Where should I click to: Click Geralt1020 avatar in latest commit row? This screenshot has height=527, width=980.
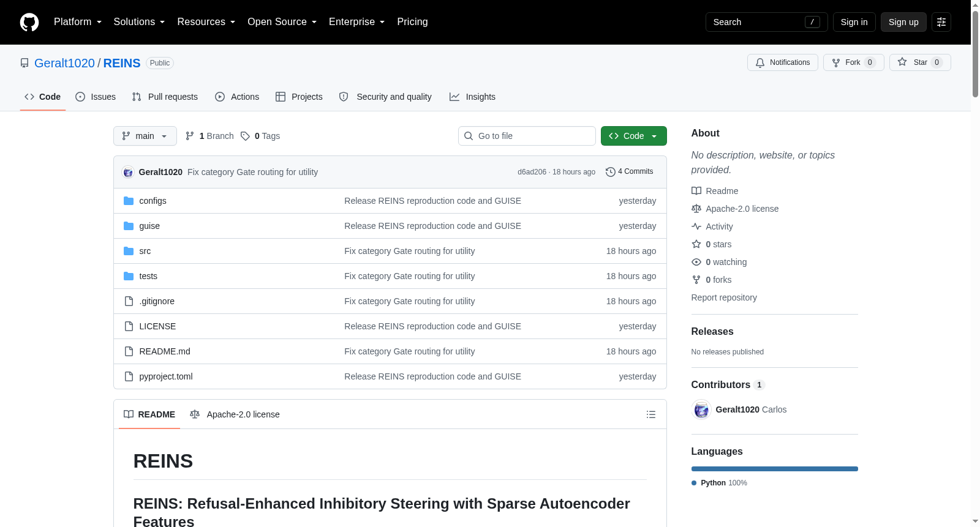pyautogui.click(x=128, y=172)
